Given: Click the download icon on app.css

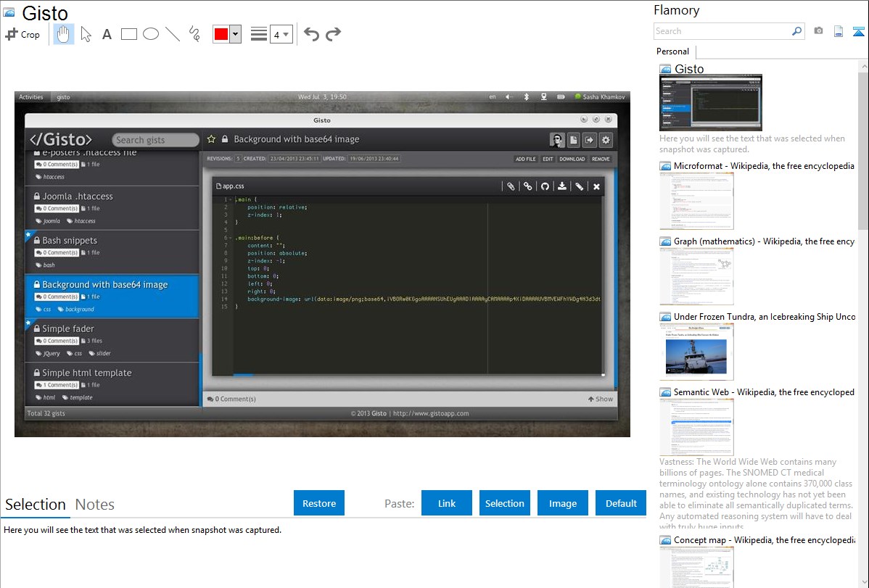Looking at the screenshot, I should [562, 186].
